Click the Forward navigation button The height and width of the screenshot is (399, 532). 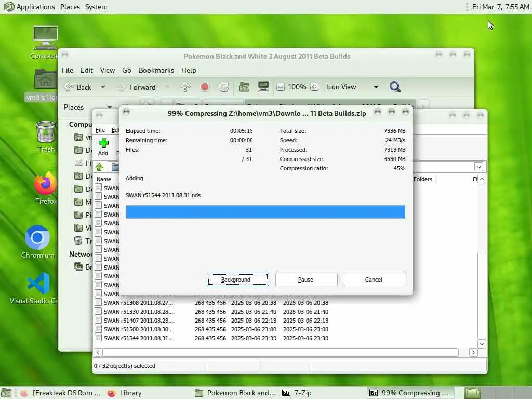pos(136,87)
